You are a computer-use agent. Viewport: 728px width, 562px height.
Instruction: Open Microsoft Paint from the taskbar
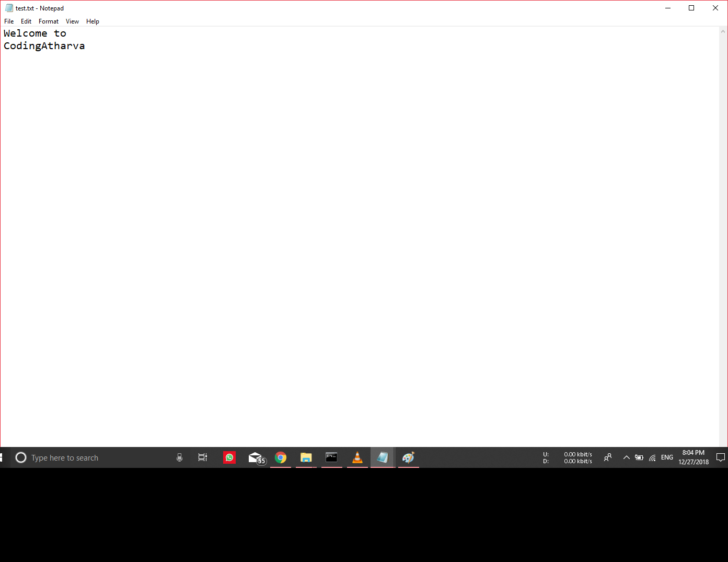click(408, 457)
